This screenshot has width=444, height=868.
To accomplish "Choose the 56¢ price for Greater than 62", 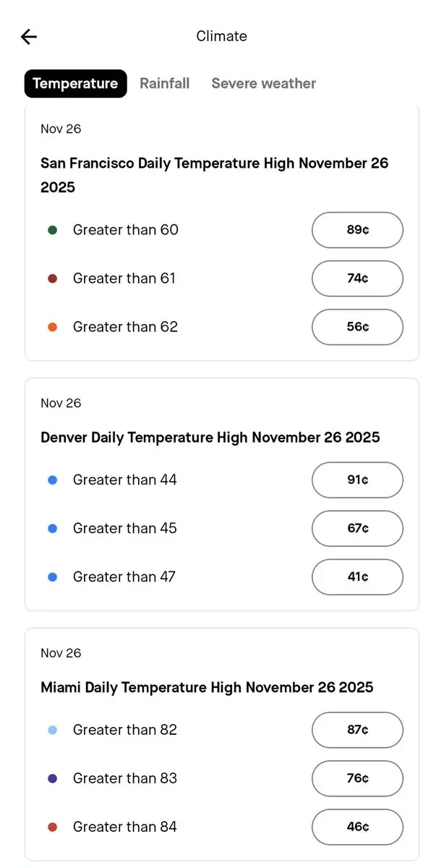I will click(x=357, y=327).
